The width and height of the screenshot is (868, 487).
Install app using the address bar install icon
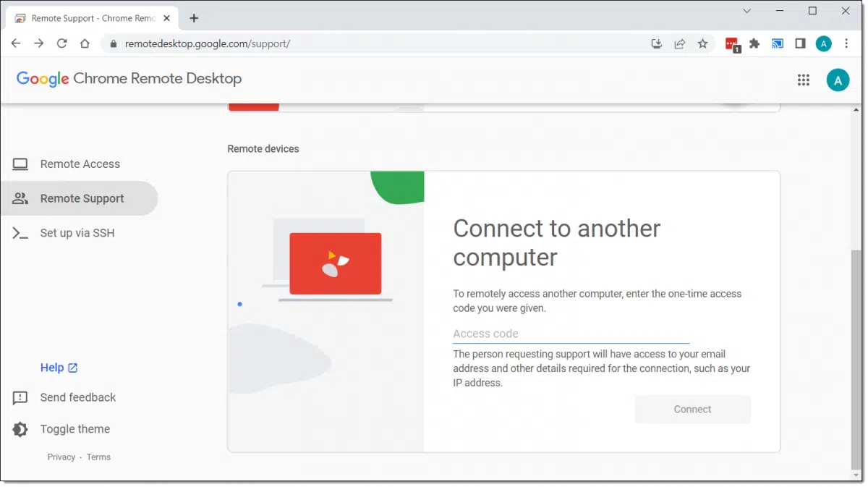tap(657, 43)
